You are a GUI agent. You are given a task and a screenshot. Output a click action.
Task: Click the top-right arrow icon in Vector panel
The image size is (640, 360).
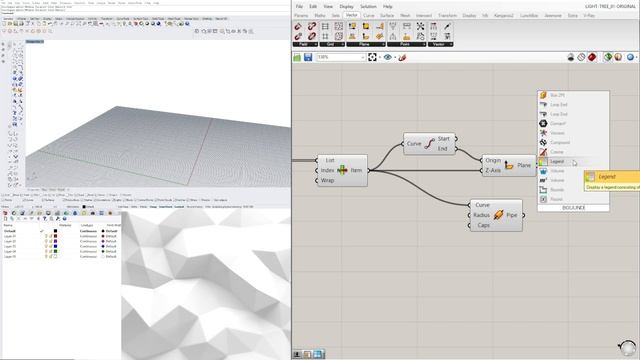447,27
